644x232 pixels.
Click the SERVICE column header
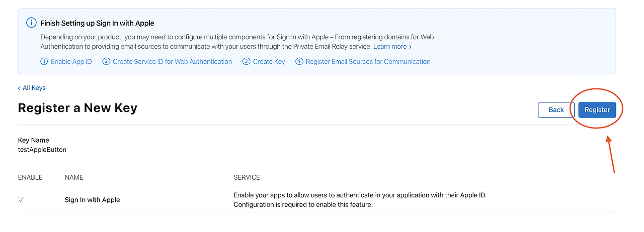247,177
